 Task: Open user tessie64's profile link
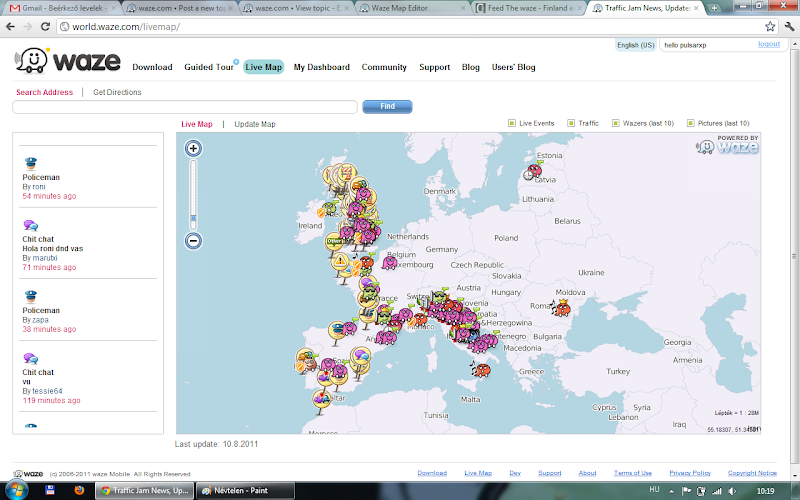[47, 391]
